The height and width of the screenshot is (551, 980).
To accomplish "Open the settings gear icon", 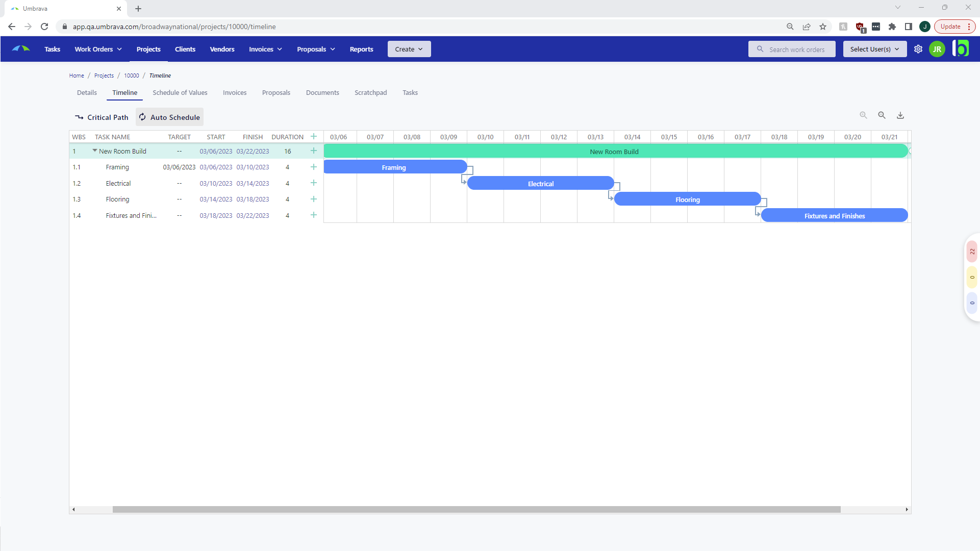I will pos(919,49).
